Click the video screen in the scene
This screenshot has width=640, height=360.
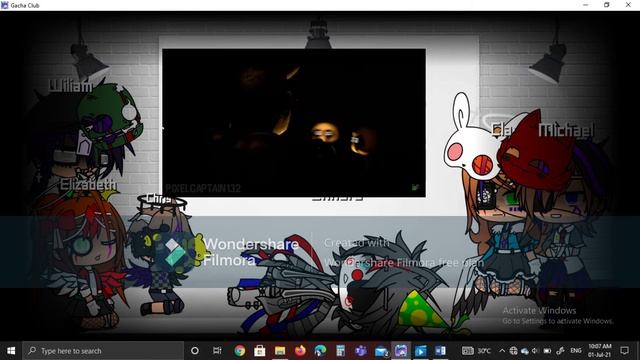pyautogui.click(x=294, y=123)
